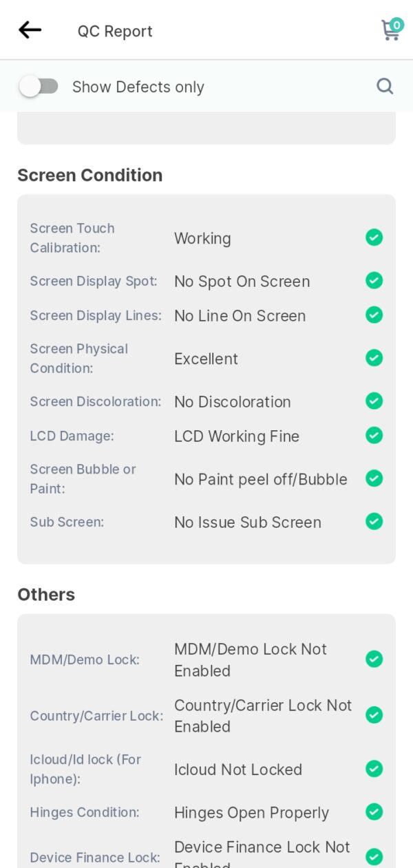Tap the Others section heading

[46, 595]
